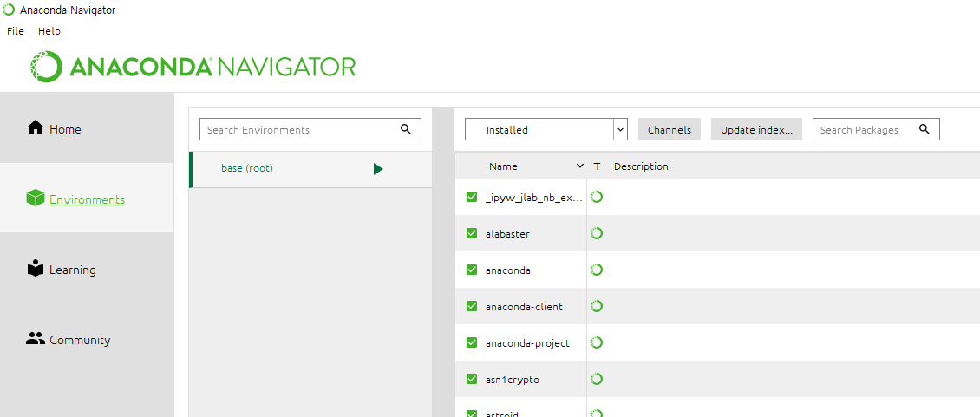The height and width of the screenshot is (417, 980).
Task: Click the Search Environments magnifier icon
Action: pos(406,129)
